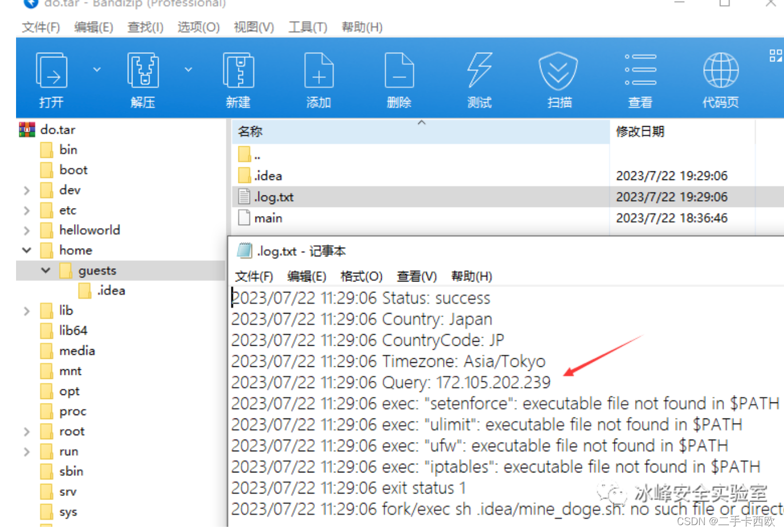784x532 pixels.
Task: Select the .idea folder in file list
Action: pos(421,175)
